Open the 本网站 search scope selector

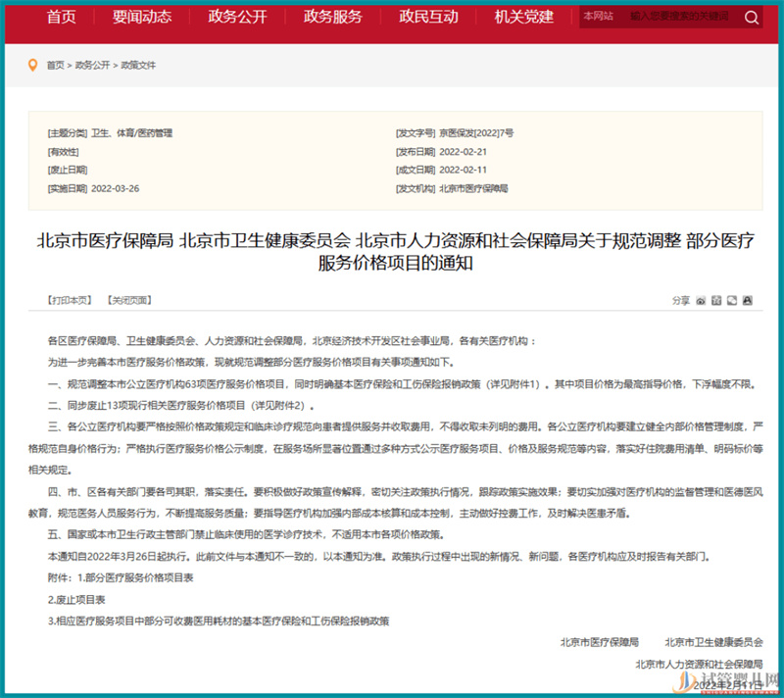point(599,18)
